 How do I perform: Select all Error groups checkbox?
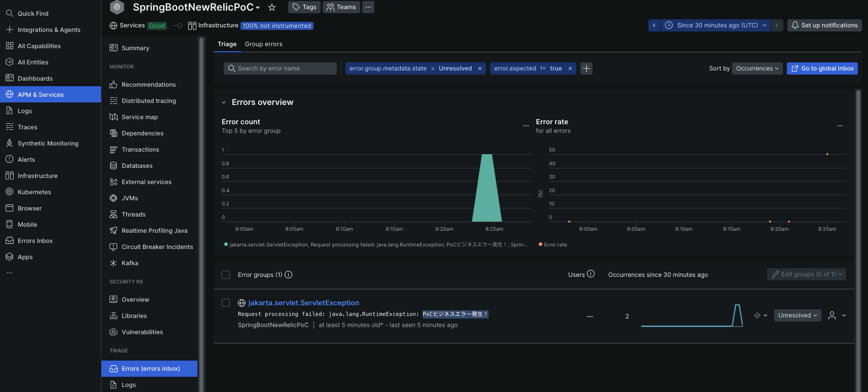click(x=226, y=275)
